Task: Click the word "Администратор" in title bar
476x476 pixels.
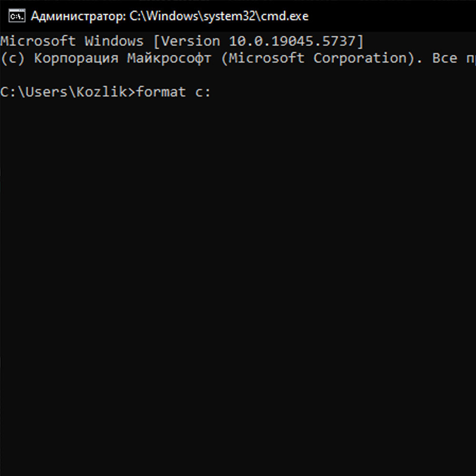Action: pos(78,16)
